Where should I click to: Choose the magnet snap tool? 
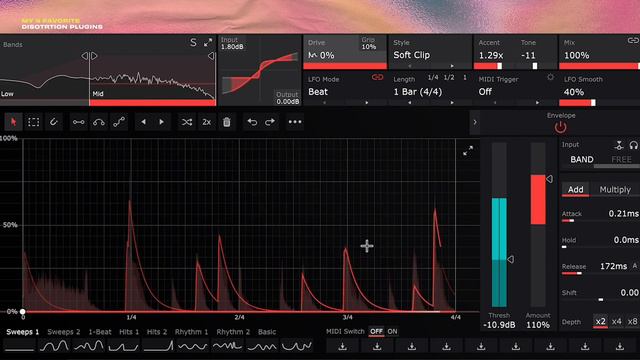coord(53,122)
